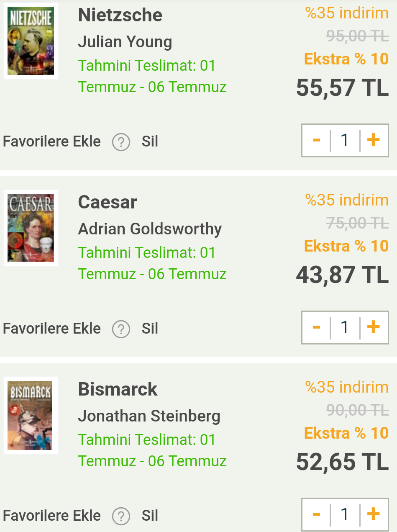Decrease Caesar quantity with minus button

(x=316, y=327)
